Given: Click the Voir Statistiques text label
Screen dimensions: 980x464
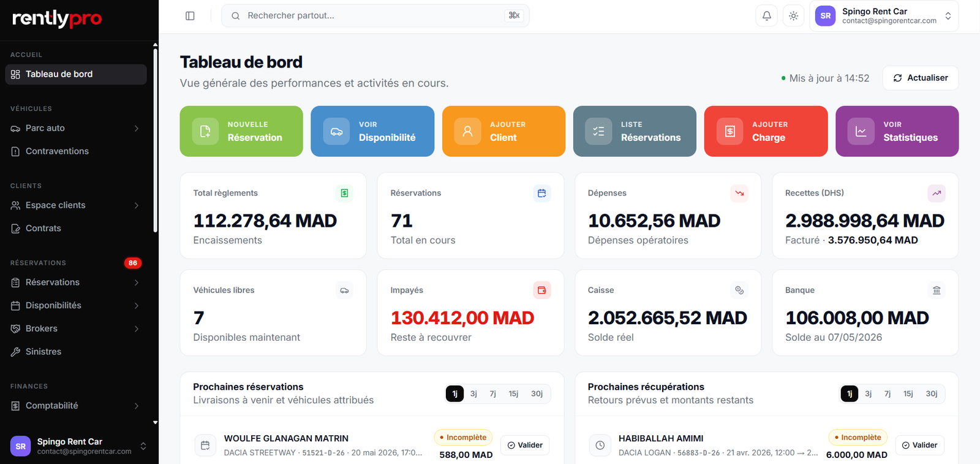Looking at the screenshot, I should 910,132.
